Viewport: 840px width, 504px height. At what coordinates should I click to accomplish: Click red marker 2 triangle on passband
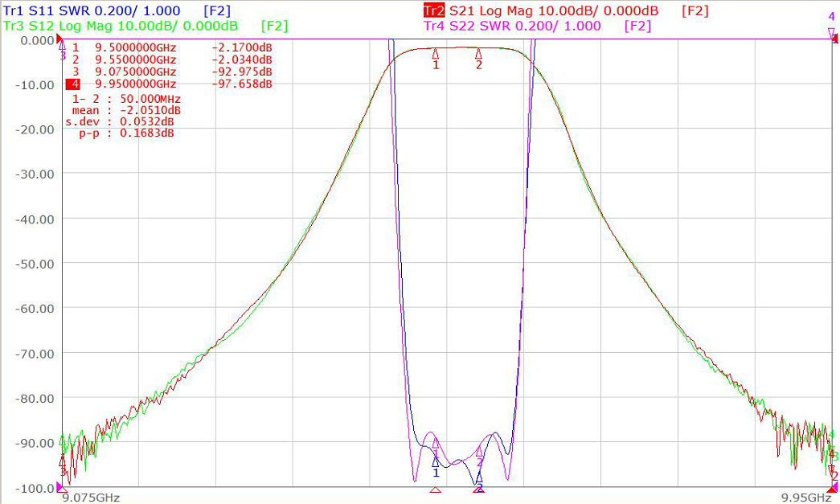coord(478,54)
